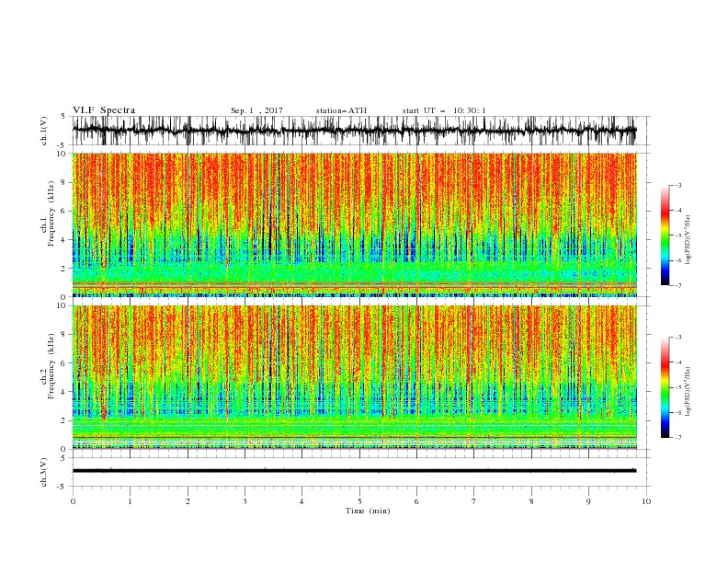Click the "VLF Spectra" plot title
Viewport: 728px width, 563px height.
pos(104,110)
